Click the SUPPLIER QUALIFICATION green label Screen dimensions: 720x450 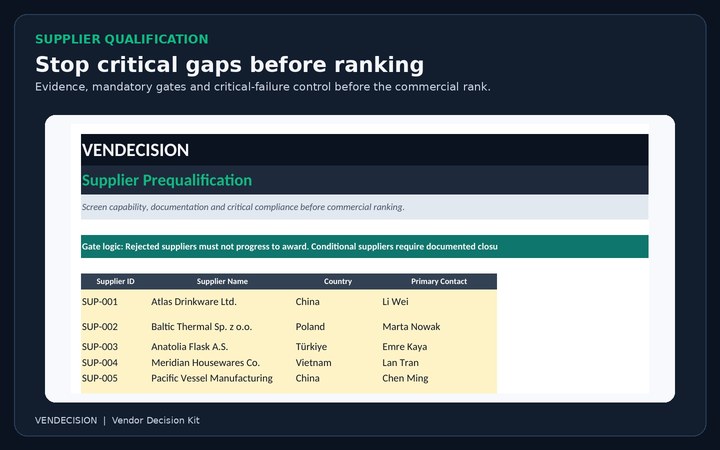(x=122, y=39)
